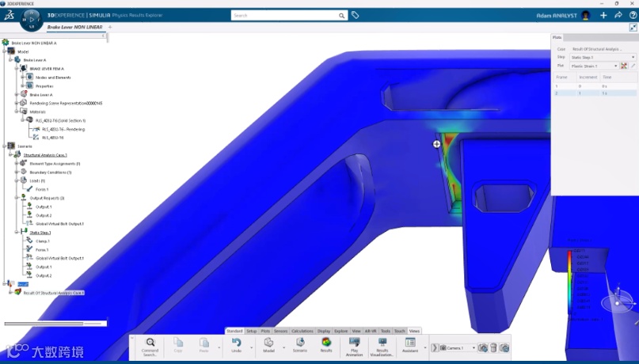Open the Model dropdown arrow

pos(283,347)
